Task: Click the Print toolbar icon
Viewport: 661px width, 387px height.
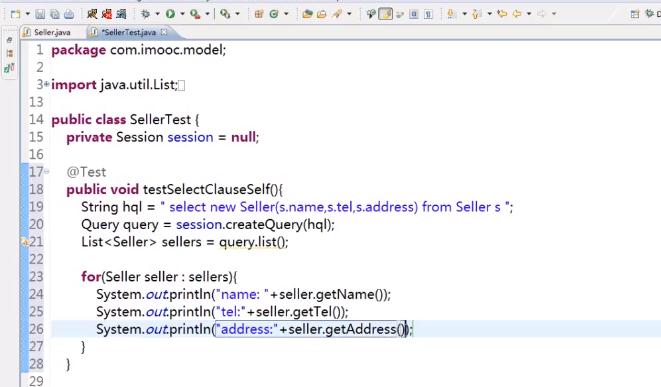Action: (x=69, y=14)
